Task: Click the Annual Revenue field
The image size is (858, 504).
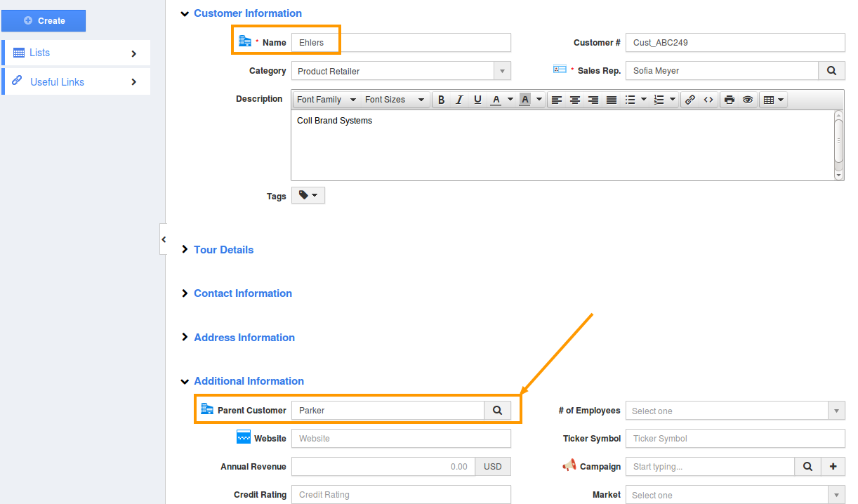Action: tap(383, 467)
